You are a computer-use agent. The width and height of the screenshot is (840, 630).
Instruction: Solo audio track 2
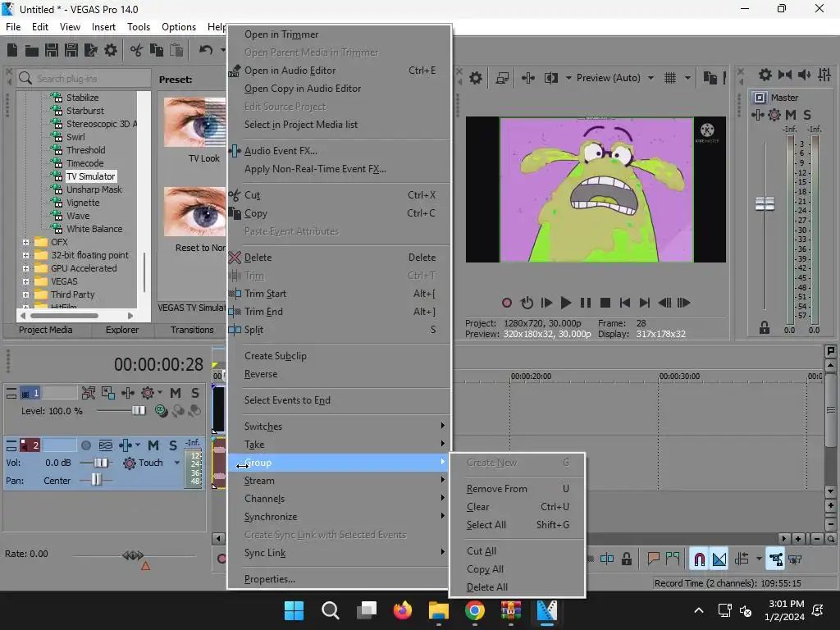click(x=173, y=445)
